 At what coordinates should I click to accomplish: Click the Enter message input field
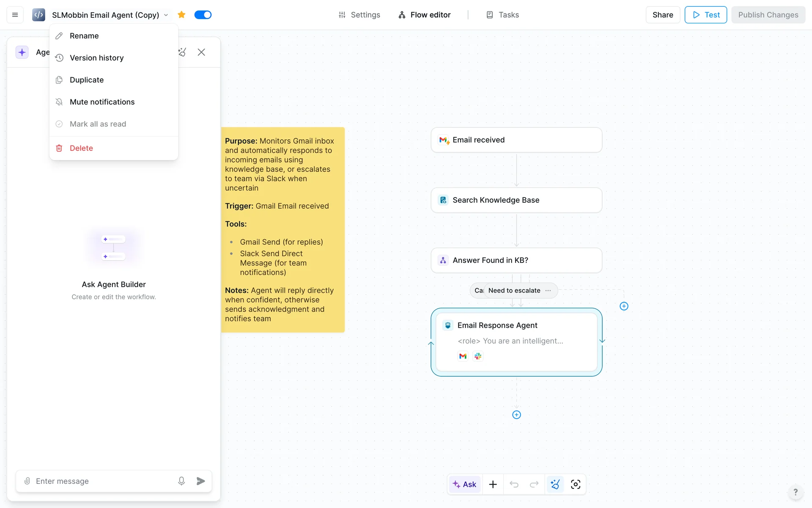tap(101, 481)
